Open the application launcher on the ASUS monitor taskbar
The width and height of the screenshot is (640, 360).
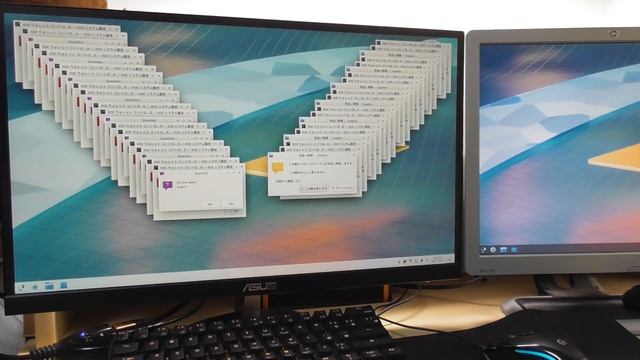(21, 287)
